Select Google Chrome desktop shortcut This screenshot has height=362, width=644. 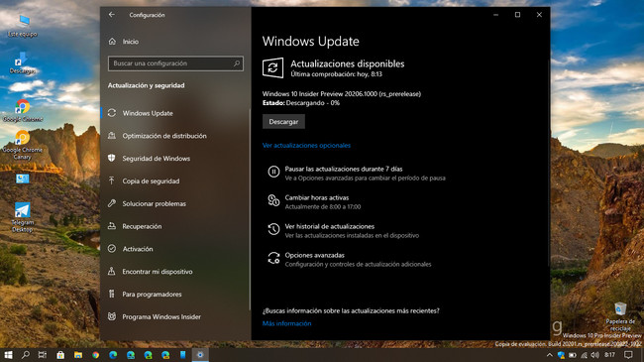click(x=23, y=111)
